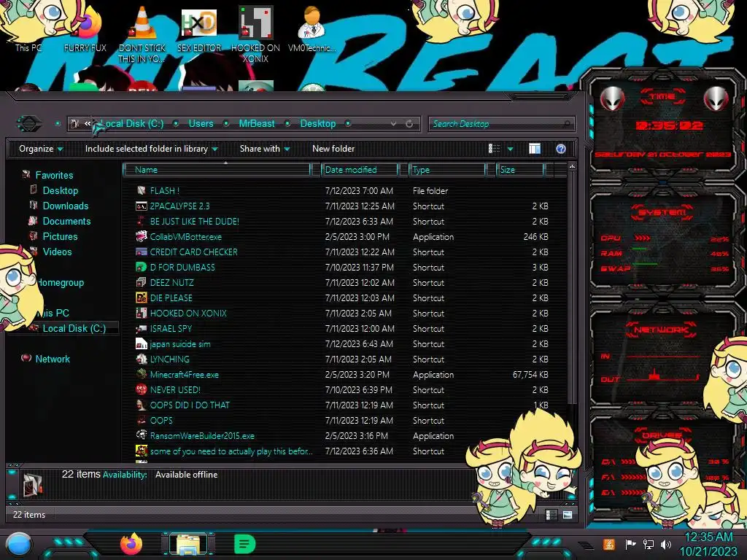The image size is (747, 560).
Task: Click the Search Desktop field
Action: pyautogui.click(x=502, y=124)
